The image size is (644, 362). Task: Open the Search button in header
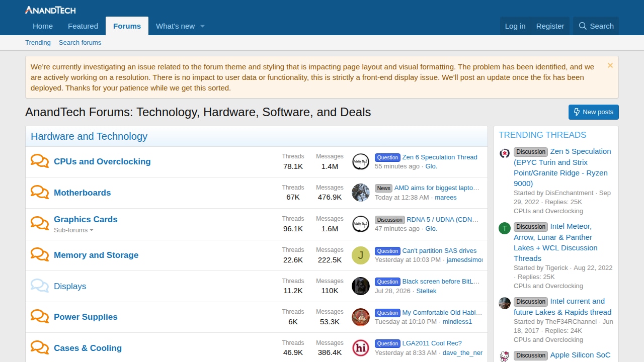click(x=596, y=26)
